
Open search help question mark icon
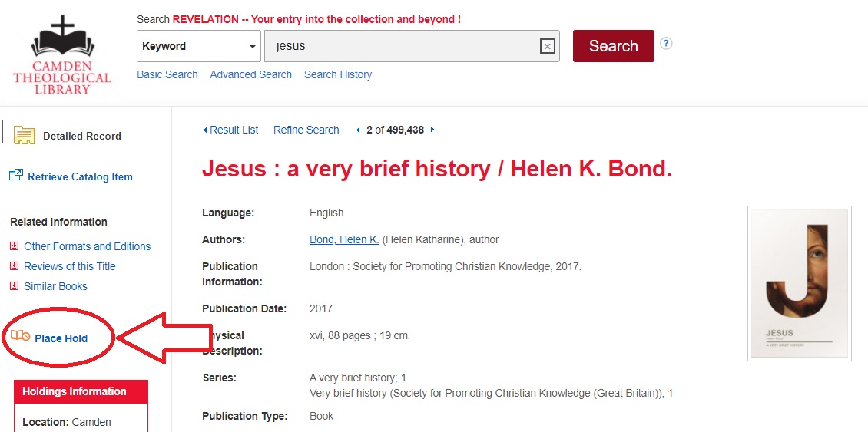point(666,43)
